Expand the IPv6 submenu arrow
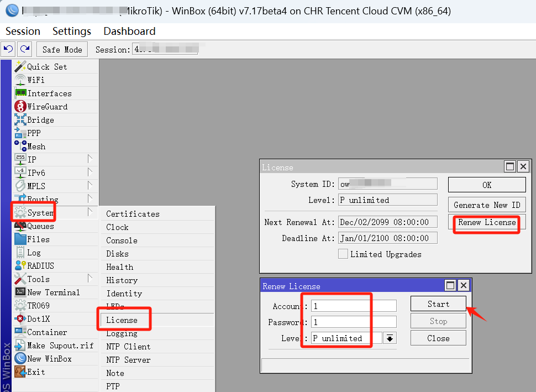Image resolution: width=536 pixels, height=392 pixels. 90,173
